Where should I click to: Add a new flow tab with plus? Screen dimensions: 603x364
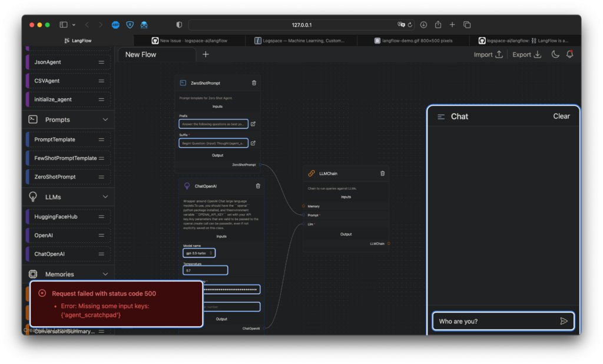(206, 54)
